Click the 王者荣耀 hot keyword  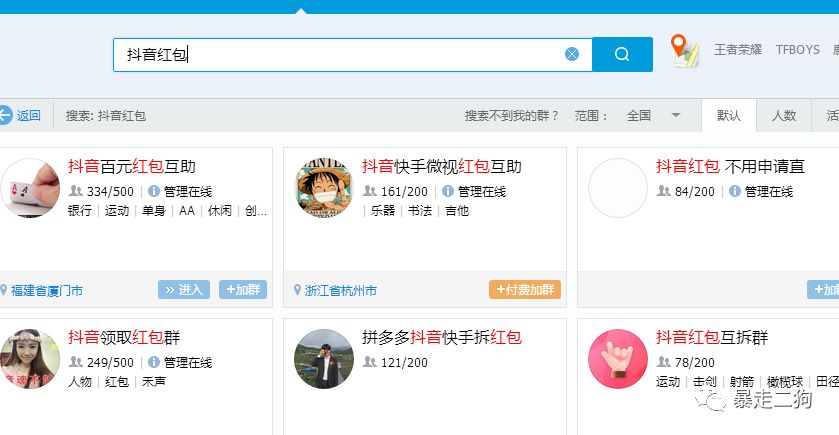[738, 50]
